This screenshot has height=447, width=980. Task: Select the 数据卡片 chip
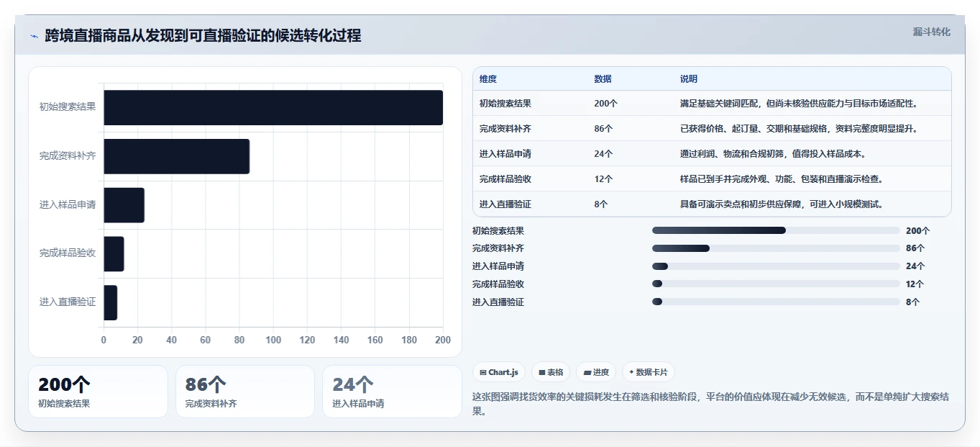tap(649, 372)
